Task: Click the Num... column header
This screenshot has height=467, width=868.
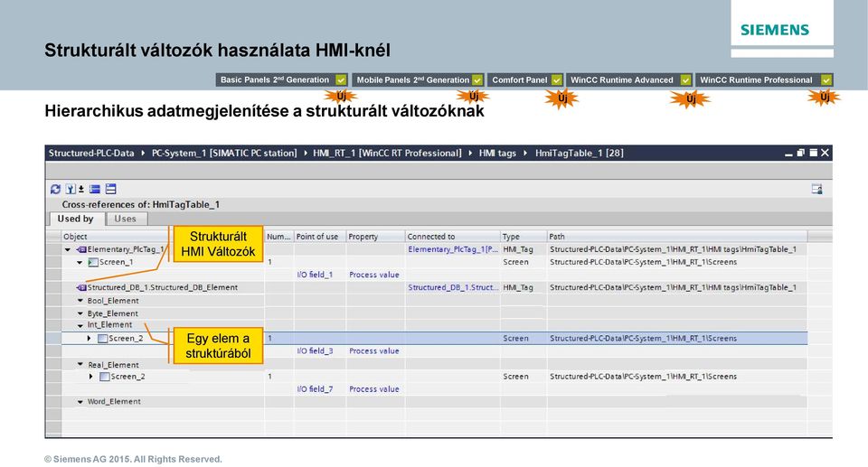Action: (279, 237)
